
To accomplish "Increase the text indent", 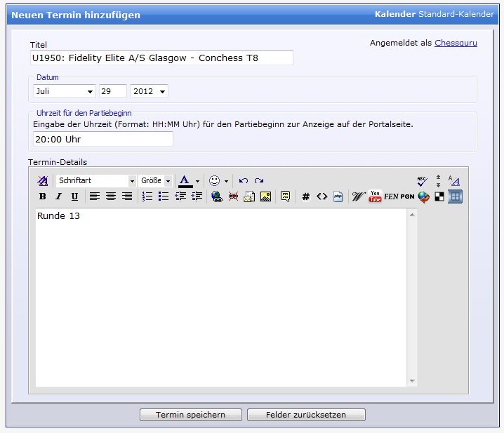I will pos(197,196).
